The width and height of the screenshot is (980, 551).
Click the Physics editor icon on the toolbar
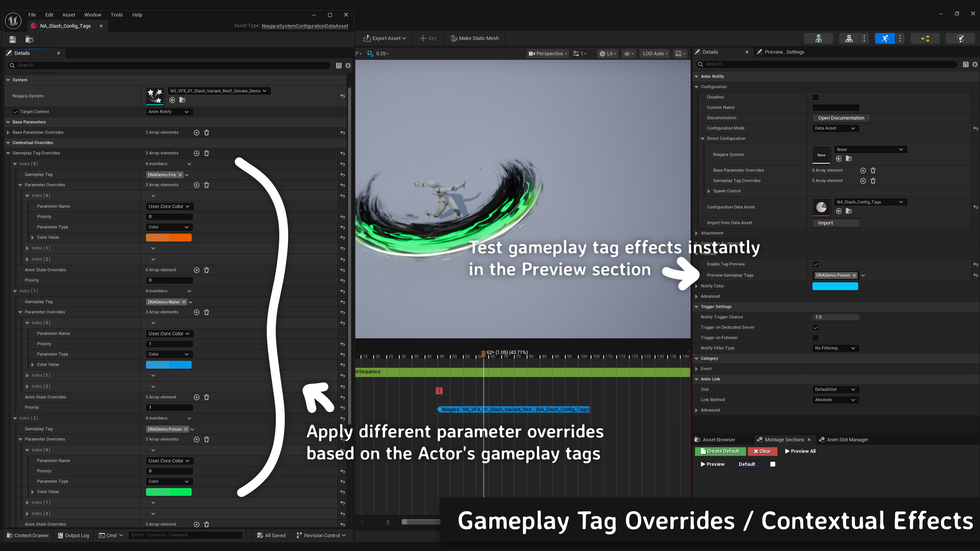coord(960,39)
